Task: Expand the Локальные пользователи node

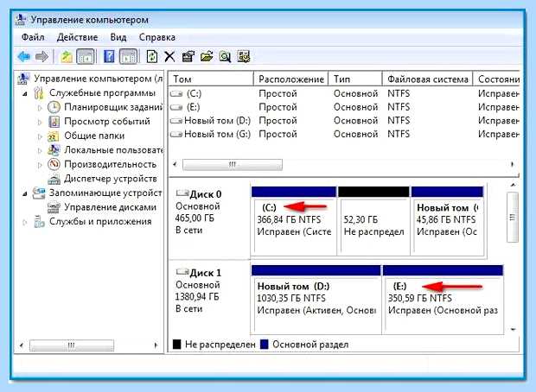Action: point(40,150)
